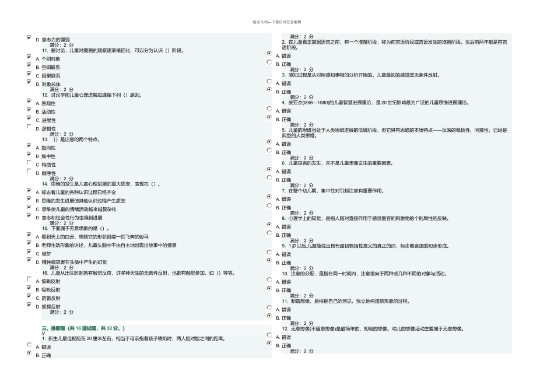The image size is (554, 392).
Task: Select B. 正确 for question 5 儿童的思维
Action: click(x=269, y=150)
